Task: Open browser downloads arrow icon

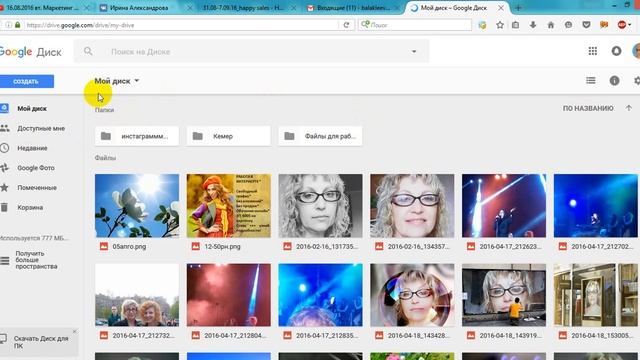Action: tap(533, 25)
